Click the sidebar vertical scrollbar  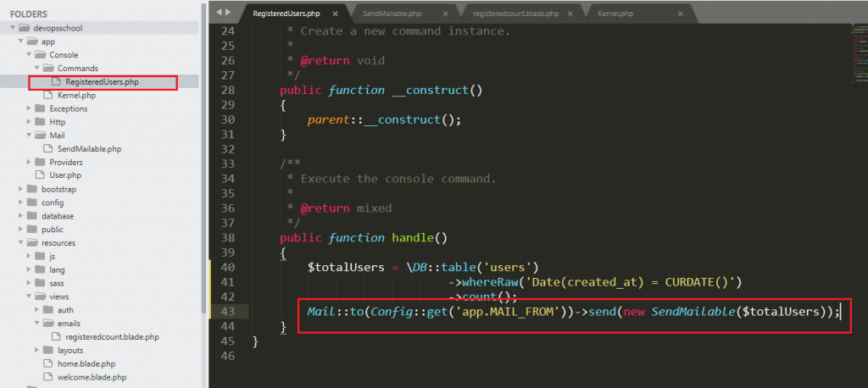click(203, 169)
